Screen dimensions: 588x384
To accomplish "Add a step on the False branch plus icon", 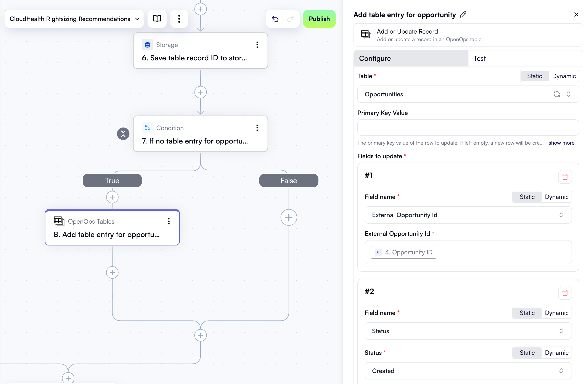I will click(289, 217).
